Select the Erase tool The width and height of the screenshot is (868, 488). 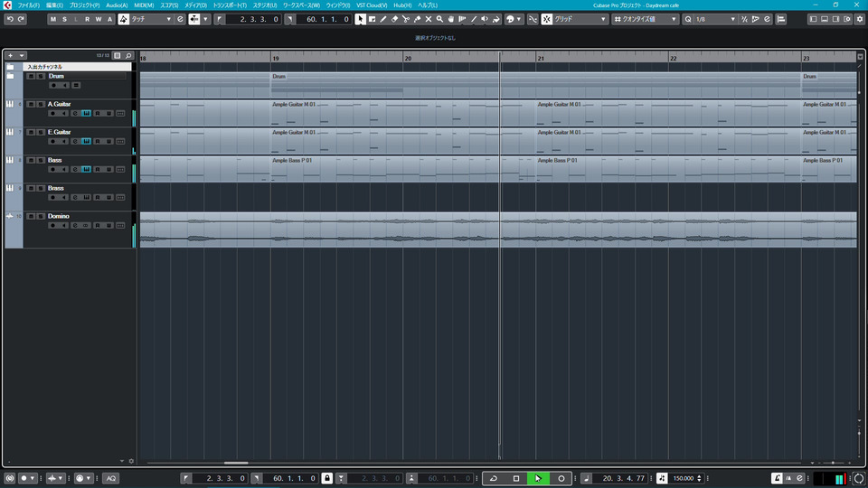point(395,19)
